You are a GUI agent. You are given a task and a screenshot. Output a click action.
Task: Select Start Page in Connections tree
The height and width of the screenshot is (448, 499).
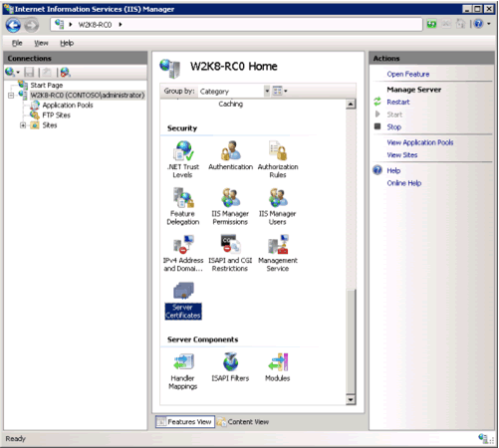tap(47, 86)
